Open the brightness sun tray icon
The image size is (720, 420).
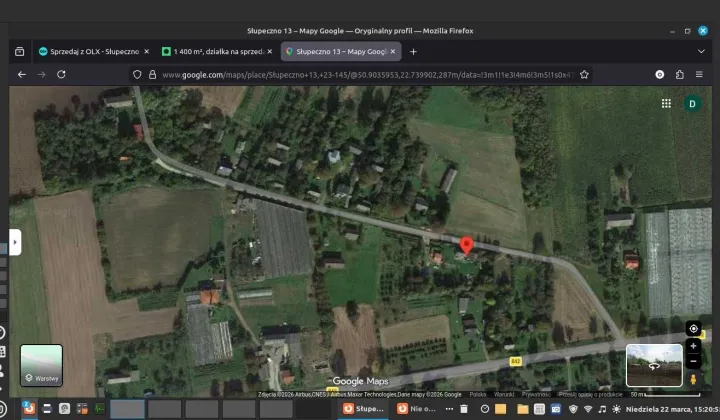click(x=616, y=409)
